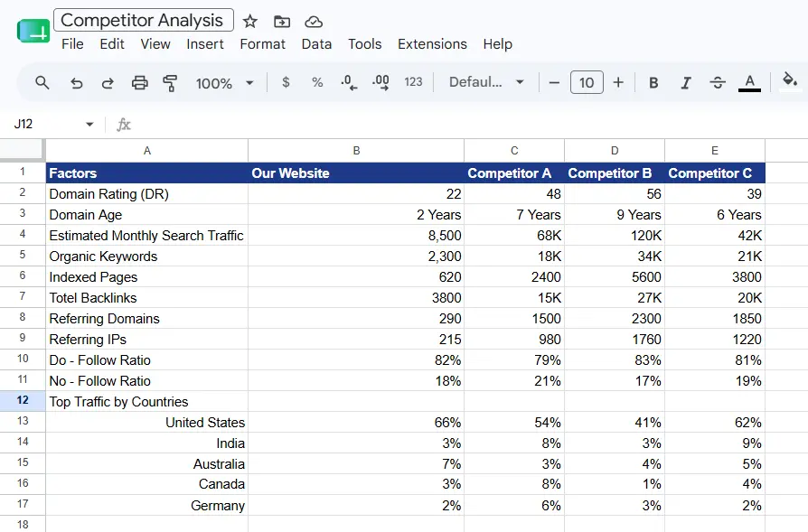Open the Edit menu

coord(112,44)
